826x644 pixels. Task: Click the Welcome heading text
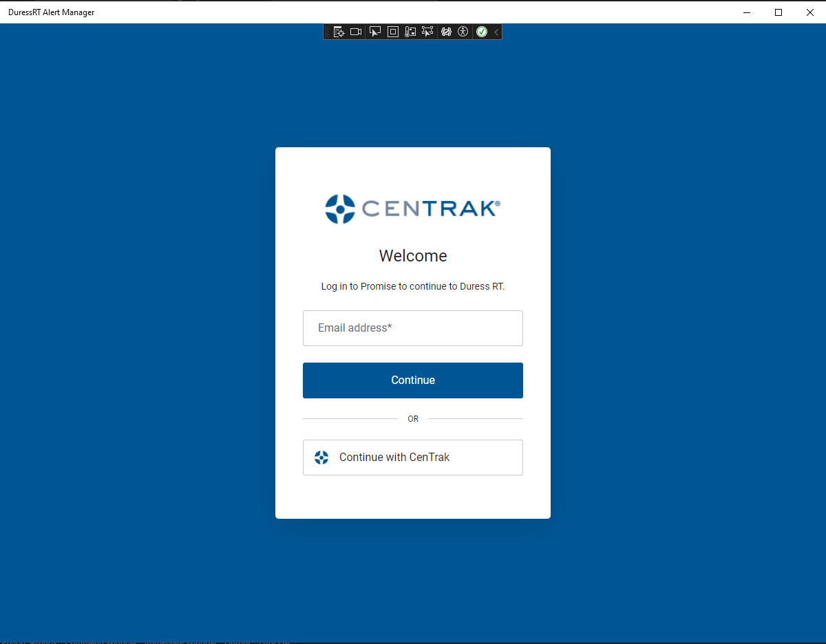[x=413, y=256]
